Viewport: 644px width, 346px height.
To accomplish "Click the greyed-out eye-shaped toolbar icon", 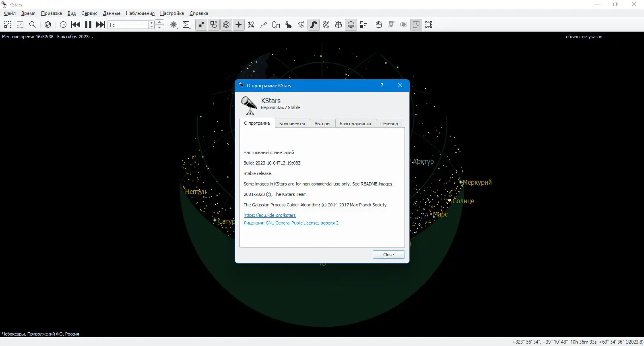I will pyautogui.click(x=404, y=25).
